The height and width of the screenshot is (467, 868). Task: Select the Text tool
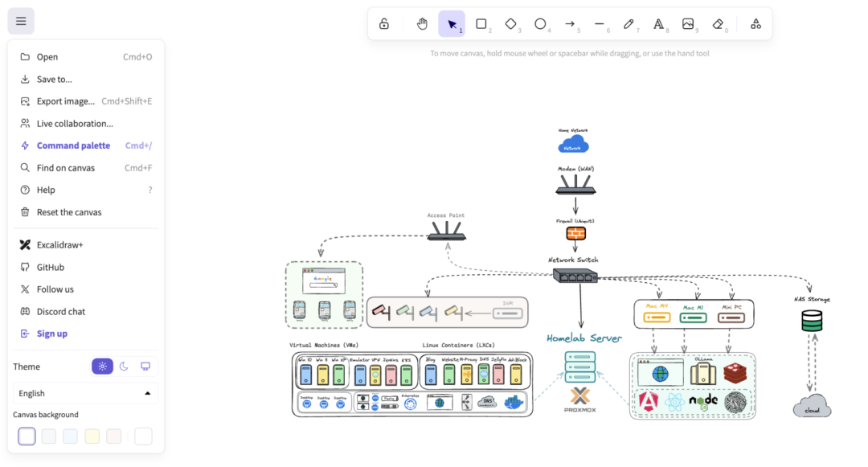pos(660,23)
